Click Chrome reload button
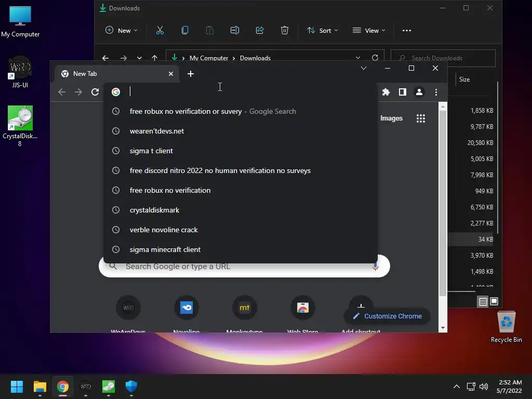Image resolution: width=532 pixels, height=399 pixels. 95,92
